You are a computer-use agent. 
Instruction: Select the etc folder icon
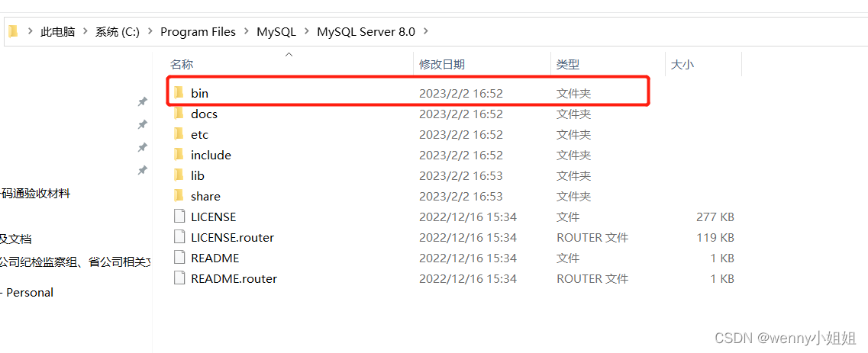pos(178,134)
